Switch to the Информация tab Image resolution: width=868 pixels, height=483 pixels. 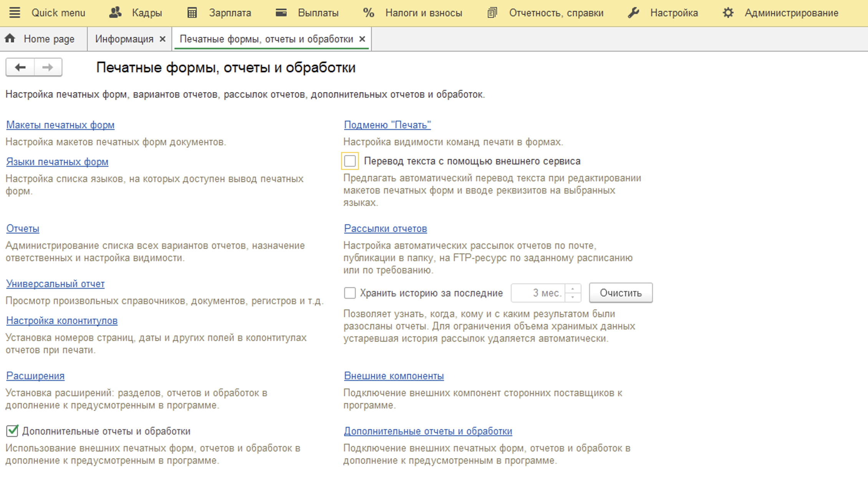click(124, 39)
